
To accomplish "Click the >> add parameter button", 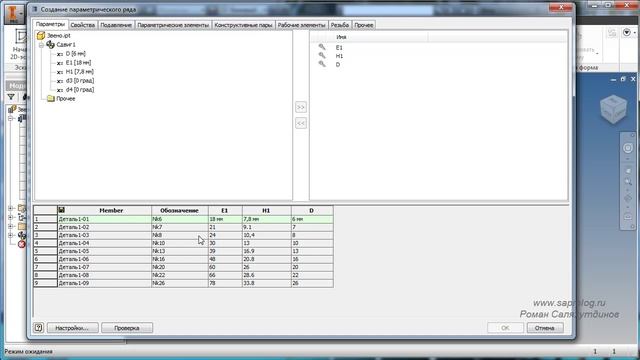I will coord(301,107).
